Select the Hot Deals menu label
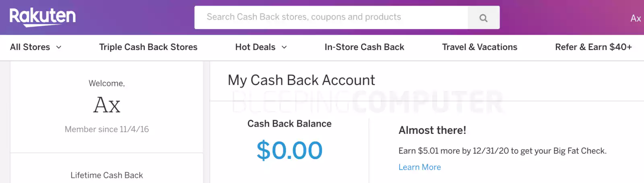The width and height of the screenshot is (644, 183). (x=255, y=47)
